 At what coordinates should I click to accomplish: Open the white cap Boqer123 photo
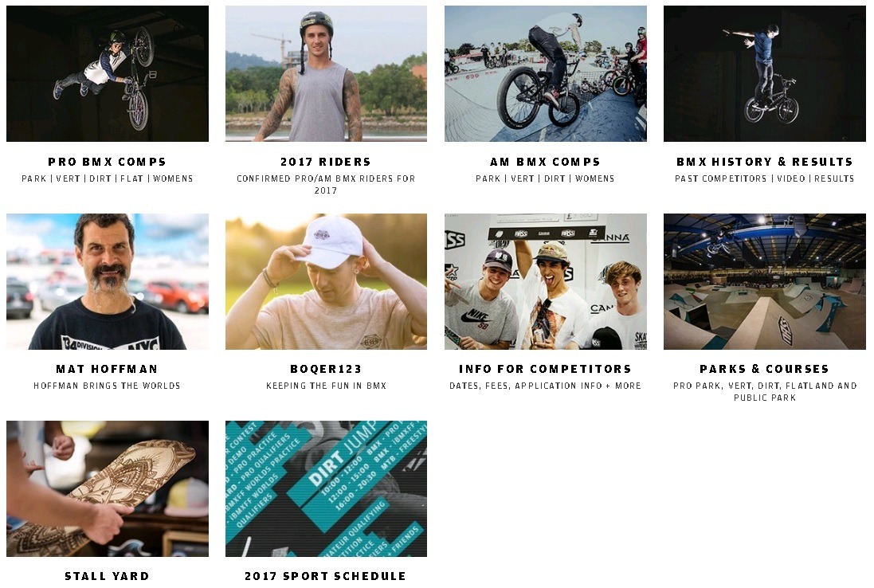pos(326,281)
